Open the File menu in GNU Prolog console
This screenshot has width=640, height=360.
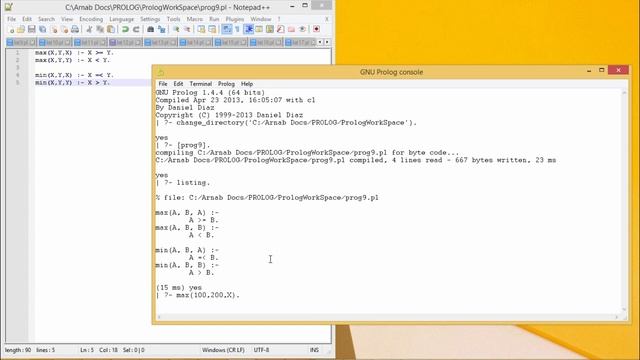(163, 84)
